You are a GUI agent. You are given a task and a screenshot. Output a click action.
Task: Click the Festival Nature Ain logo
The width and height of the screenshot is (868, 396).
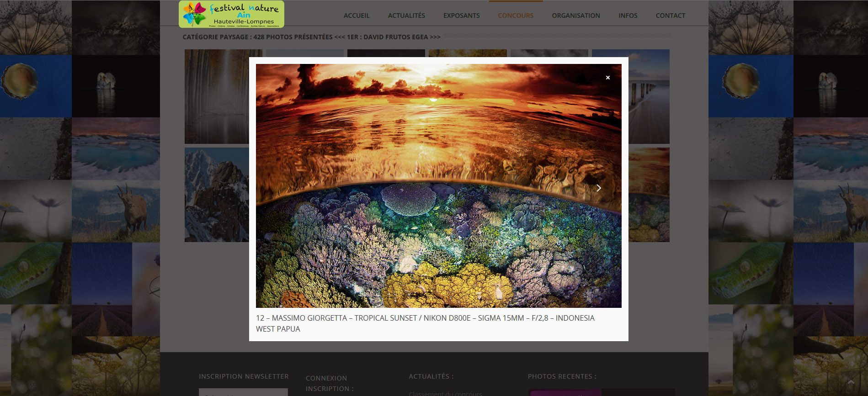pos(231,14)
